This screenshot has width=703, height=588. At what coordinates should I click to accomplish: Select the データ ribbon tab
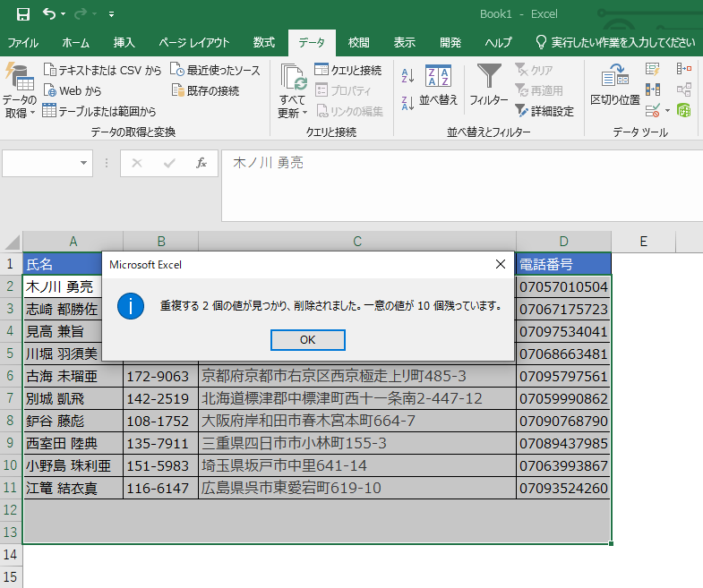click(x=312, y=43)
